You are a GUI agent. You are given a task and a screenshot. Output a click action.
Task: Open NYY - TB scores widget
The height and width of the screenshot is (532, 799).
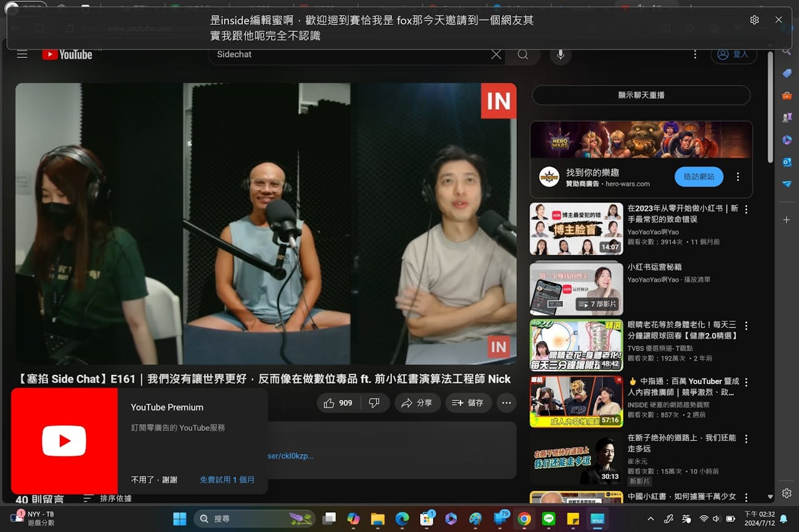(32, 518)
